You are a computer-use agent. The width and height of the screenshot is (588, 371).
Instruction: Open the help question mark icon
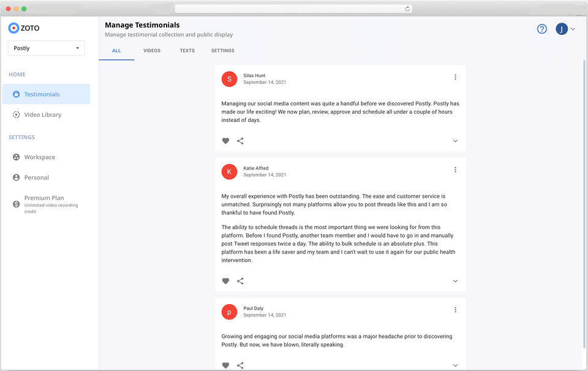(x=541, y=29)
